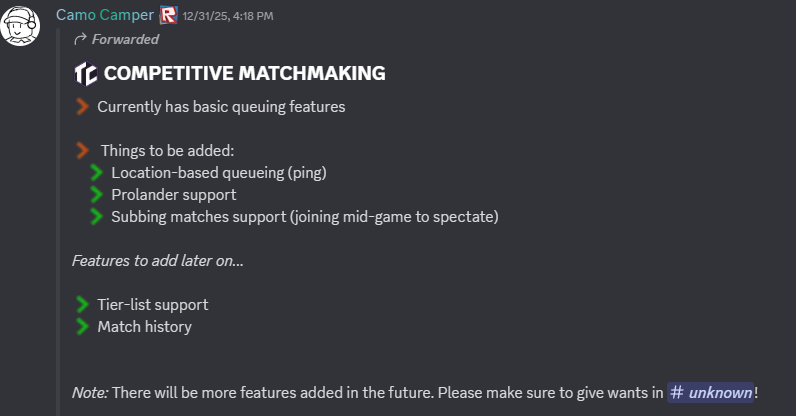The height and width of the screenshot is (416, 796).
Task: Click orange chevron beside "Things to be added"
Action: [x=81, y=150]
